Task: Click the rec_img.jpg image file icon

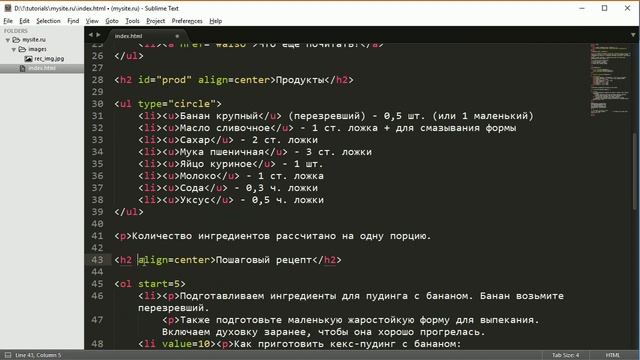Action: pos(28,59)
